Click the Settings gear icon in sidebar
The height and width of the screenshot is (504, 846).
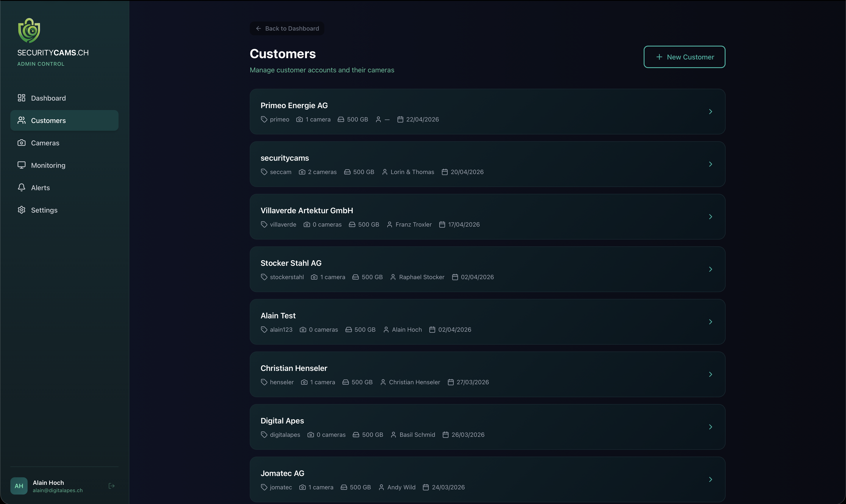coord(21,210)
